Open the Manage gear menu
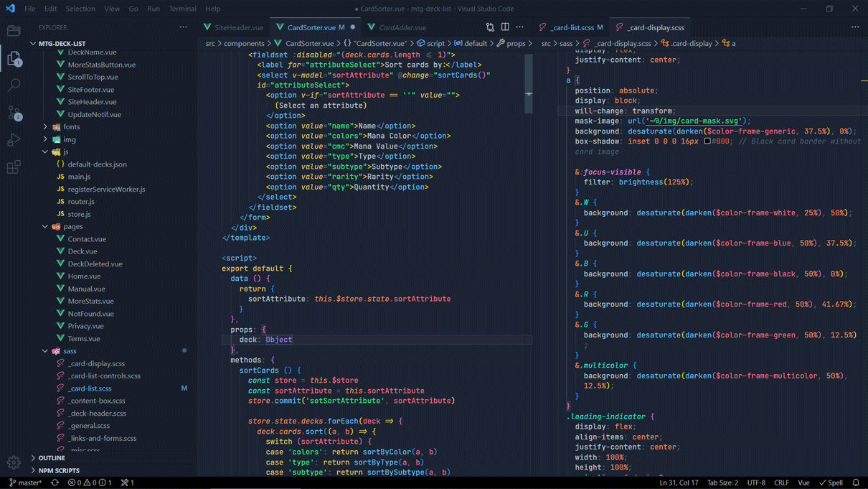 [14, 462]
